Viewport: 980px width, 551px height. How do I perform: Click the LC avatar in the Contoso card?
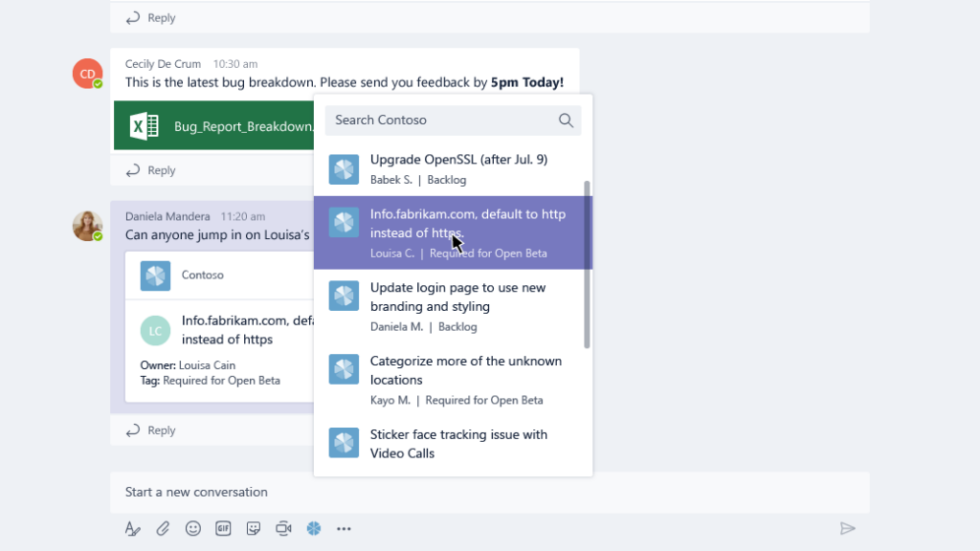point(155,330)
